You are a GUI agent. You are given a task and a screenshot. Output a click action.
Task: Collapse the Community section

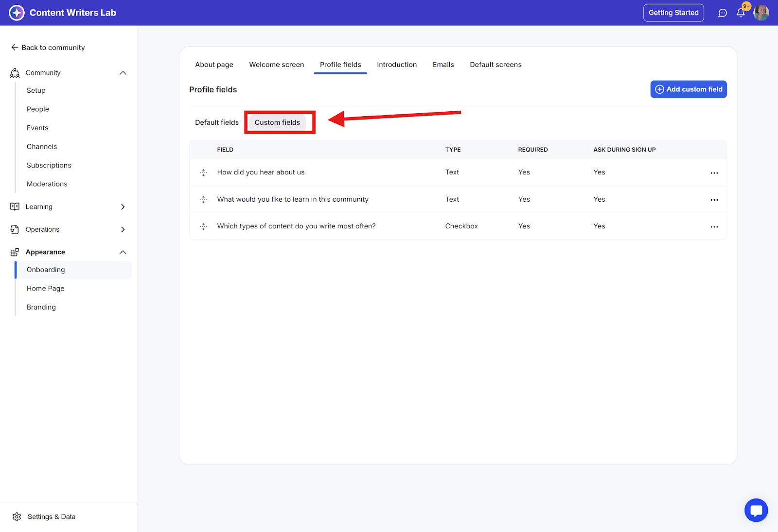(x=123, y=73)
